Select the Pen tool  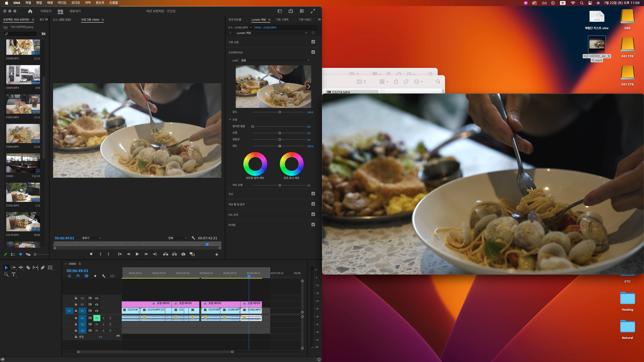[x=43, y=268]
